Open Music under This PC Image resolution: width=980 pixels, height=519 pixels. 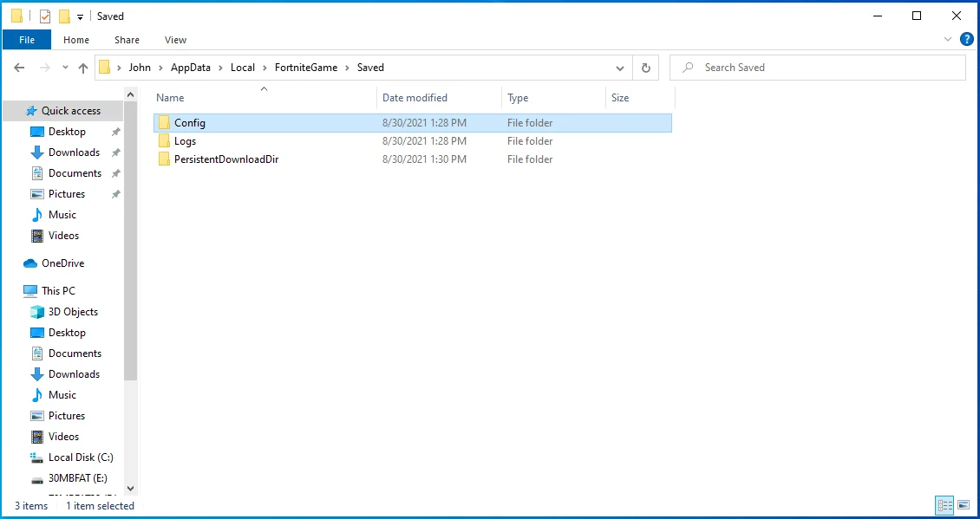click(62, 395)
